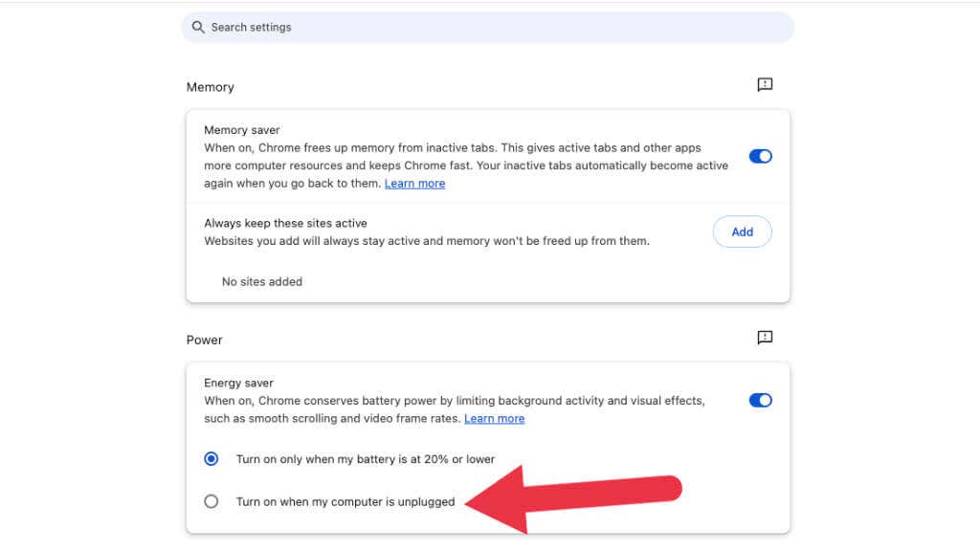The height and width of the screenshot is (551, 980).
Task: Click the magnifying glass search icon
Action: pyautogui.click(x=198, y=28)
